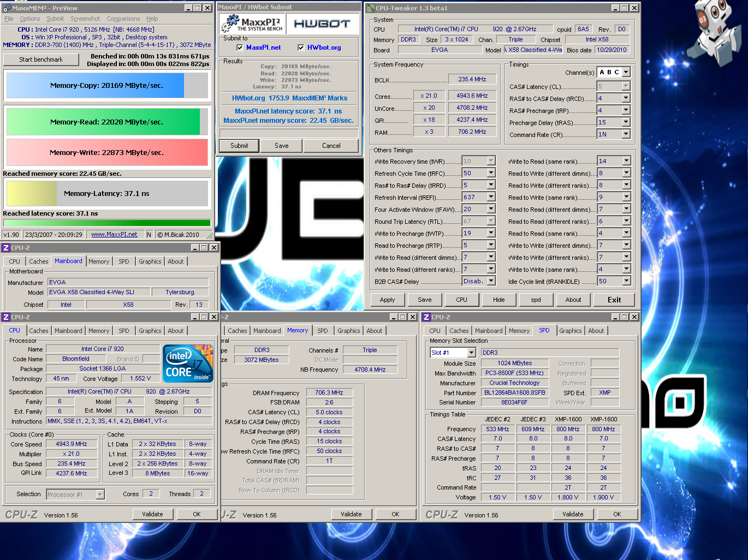Viewport: 748px width, 560px height.
Task: Open the Channel(s) A B C dropdown
Action: click(x=626, y=72)
